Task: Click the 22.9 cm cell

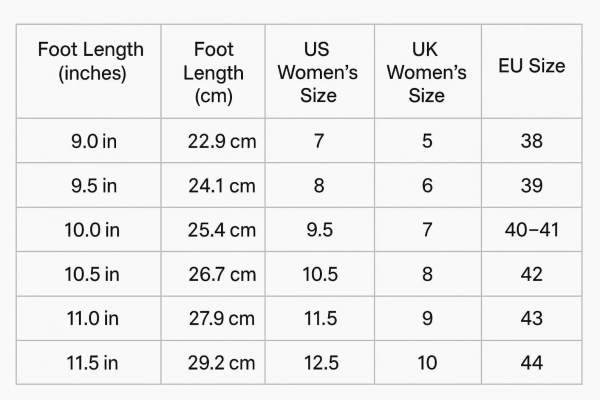Action: [x=222, y=141]
